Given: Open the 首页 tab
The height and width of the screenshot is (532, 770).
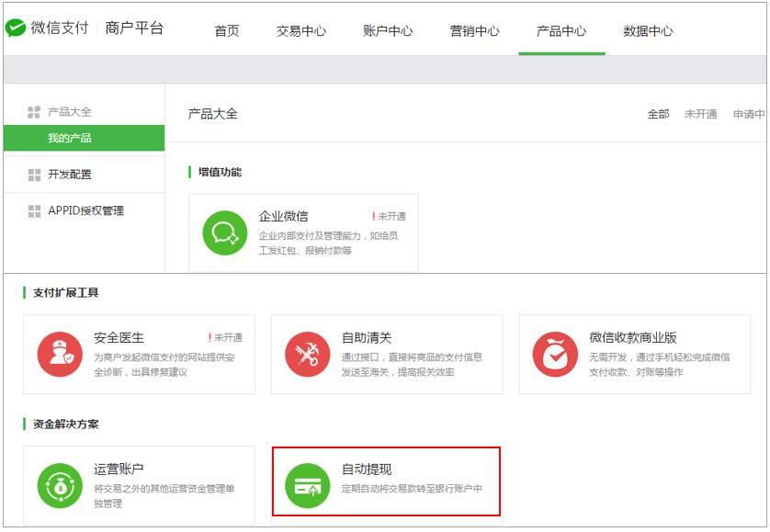Looking at the screenshot, I should pyautogui.click(x=227, y=30).
